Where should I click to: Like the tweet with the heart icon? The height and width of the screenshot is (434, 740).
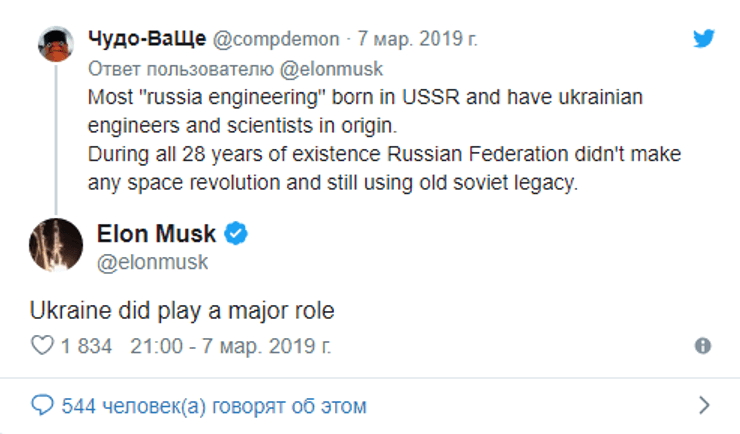click(x=42, y=346)
